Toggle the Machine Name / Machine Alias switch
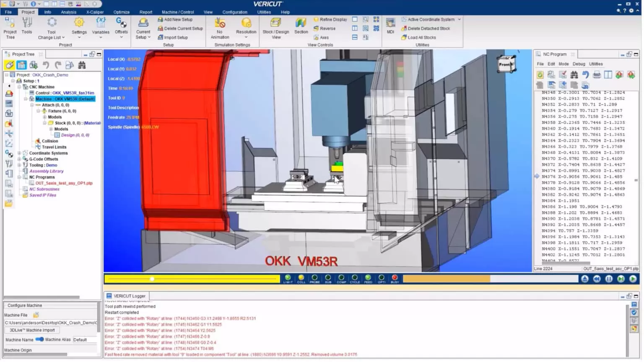This screenshot has height=362, width=644. (x=39, y=339)
